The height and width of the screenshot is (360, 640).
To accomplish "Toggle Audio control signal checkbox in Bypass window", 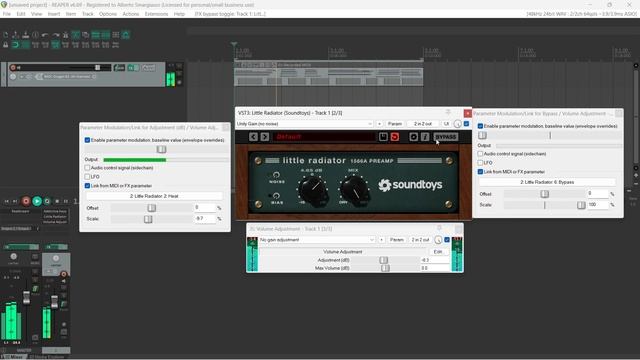I will 480,154.
